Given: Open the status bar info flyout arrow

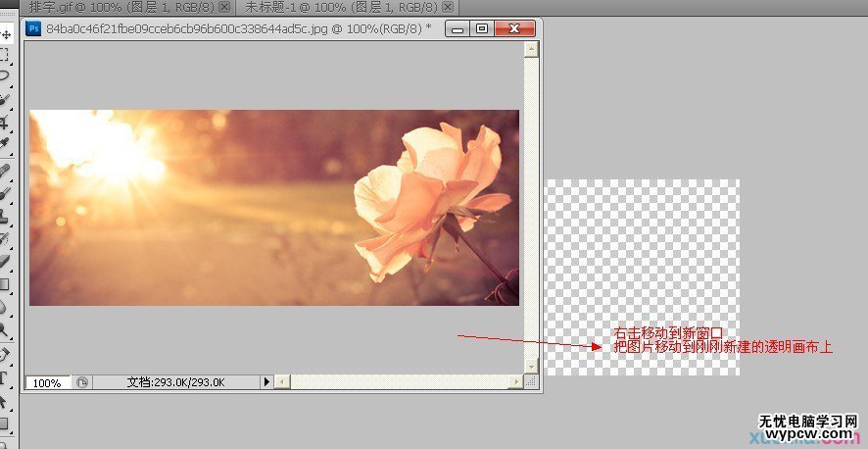Looking at the screenshot, I should 266,382.
